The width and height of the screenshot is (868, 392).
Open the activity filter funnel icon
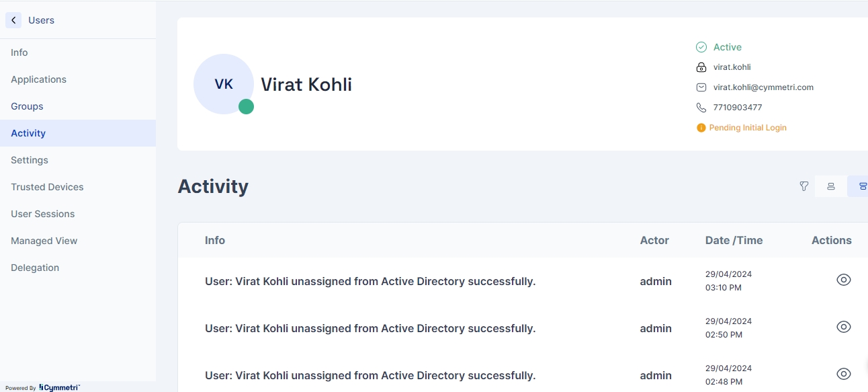pos(804,186)
